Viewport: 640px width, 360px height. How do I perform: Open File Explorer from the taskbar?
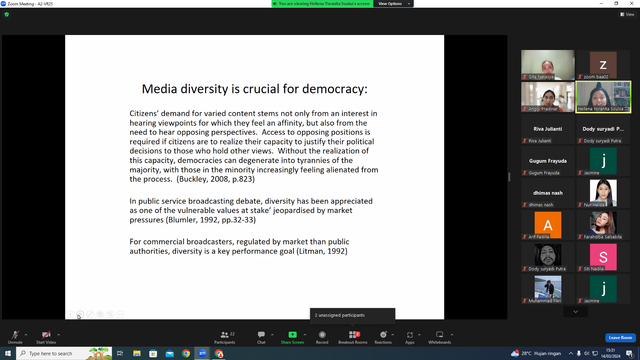coord(137,353)
